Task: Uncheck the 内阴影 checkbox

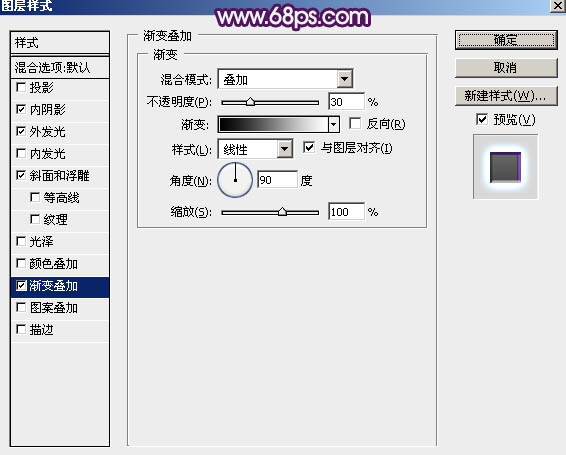Action: click(x=21, y=109)
